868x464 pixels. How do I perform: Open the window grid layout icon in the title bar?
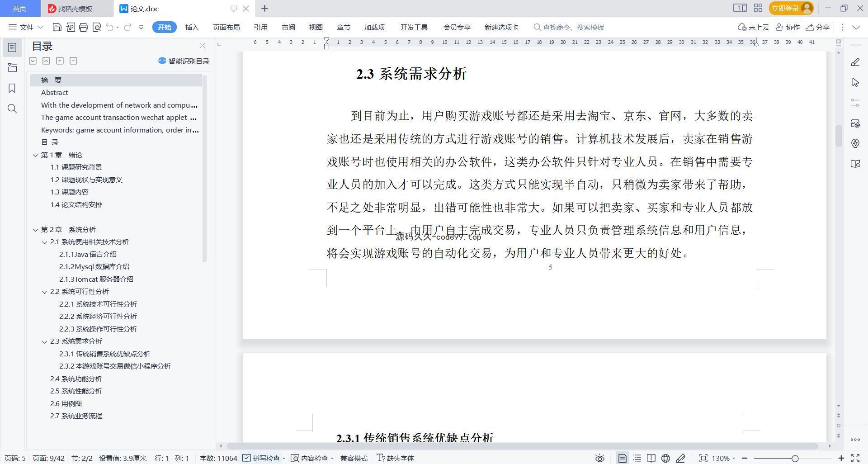[x=758, y=8]
